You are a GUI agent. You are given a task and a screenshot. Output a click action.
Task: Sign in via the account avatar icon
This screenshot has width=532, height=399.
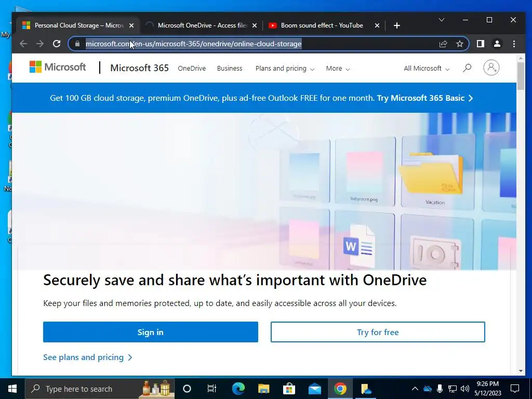click(x=491, y=68)
